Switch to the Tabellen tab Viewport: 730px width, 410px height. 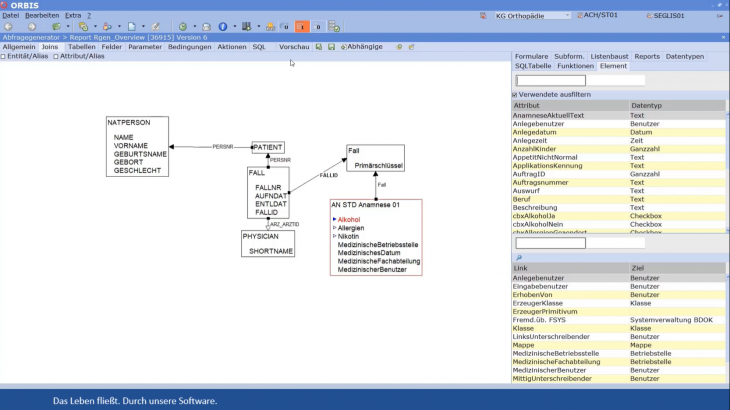(81, 47)
